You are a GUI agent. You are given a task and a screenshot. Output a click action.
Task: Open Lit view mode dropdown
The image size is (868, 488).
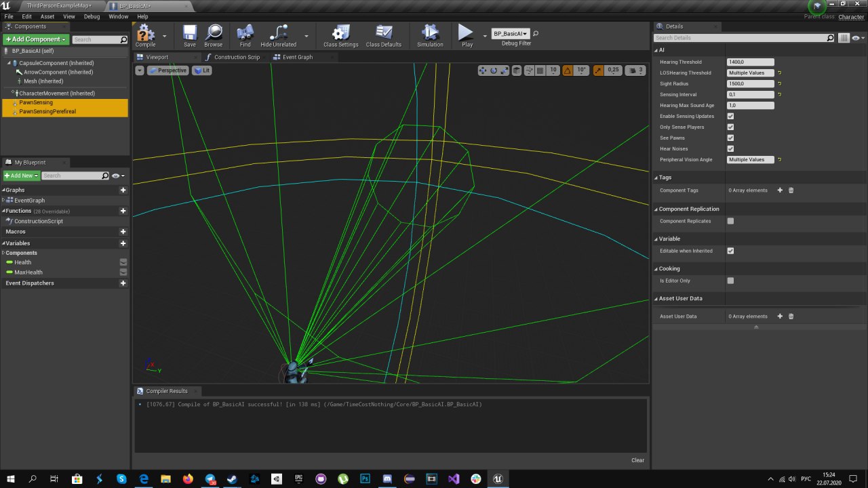[x=202, y=70]
